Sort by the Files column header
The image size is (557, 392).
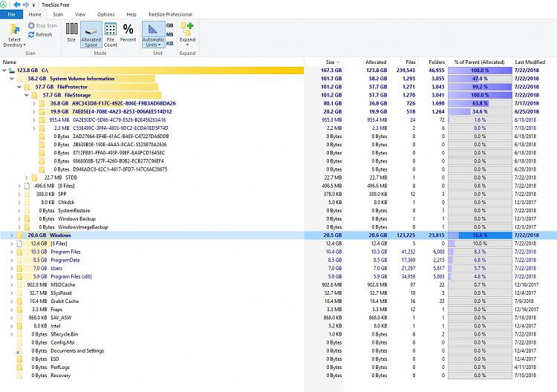point(410,62)
